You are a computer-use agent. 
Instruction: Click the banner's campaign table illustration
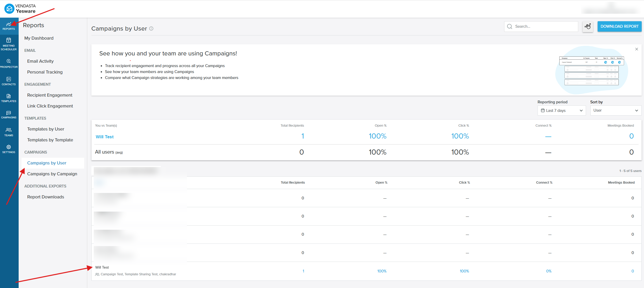(x=591, y=70)
